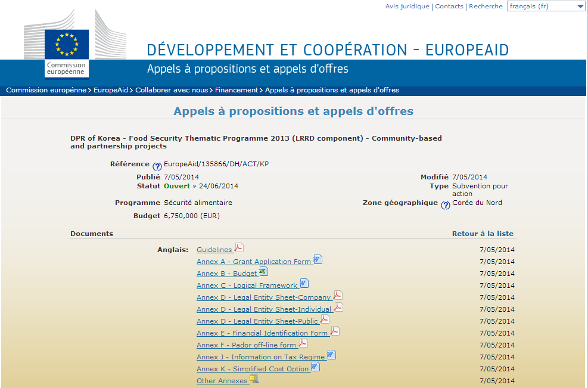588x388 pixels.
Task: Click the Word icon next to Annex K
Action: [316, 367]
